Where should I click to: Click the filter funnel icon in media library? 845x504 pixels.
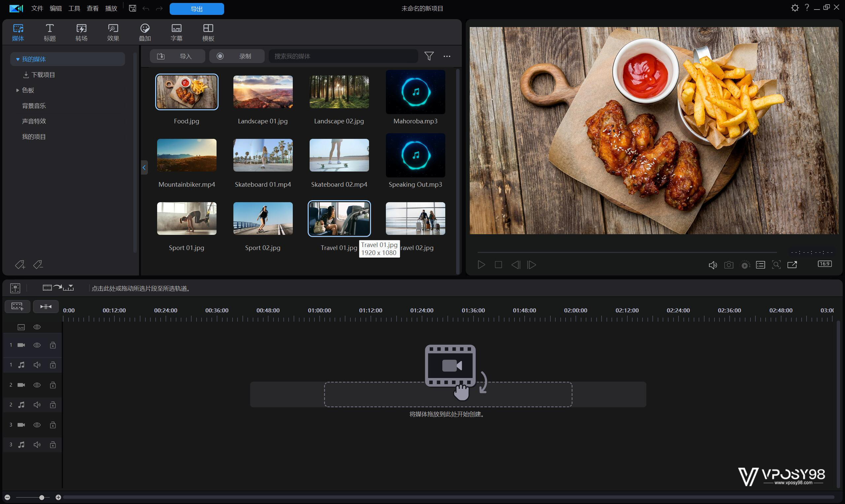429,56
